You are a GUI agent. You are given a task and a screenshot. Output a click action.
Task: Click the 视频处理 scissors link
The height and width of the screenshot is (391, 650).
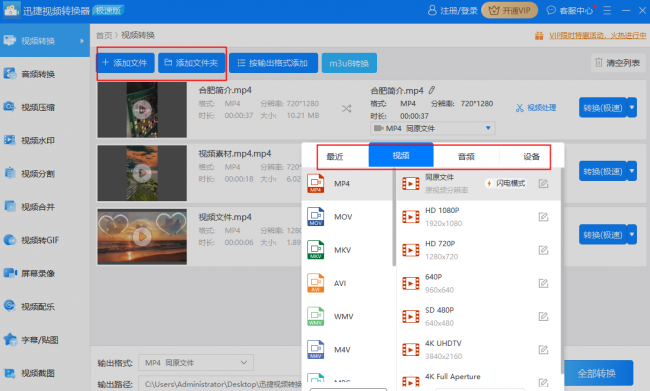coord(536,108)
